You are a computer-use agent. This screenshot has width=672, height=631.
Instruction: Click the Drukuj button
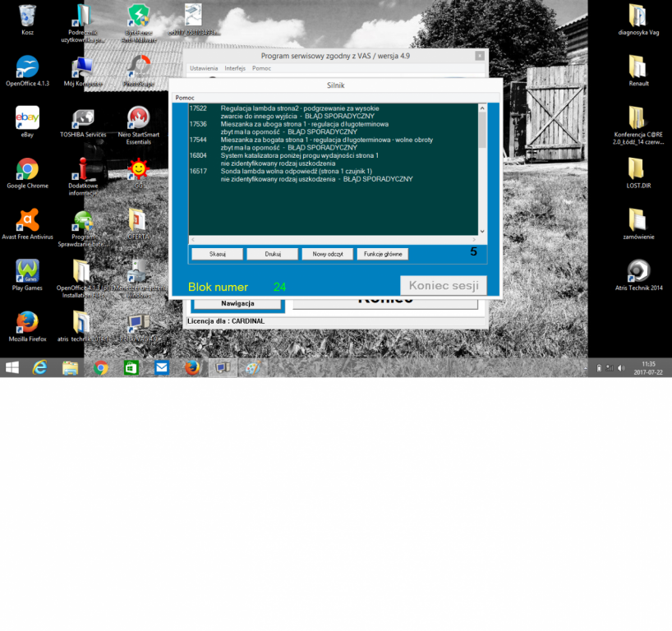[x=273, y=254]
